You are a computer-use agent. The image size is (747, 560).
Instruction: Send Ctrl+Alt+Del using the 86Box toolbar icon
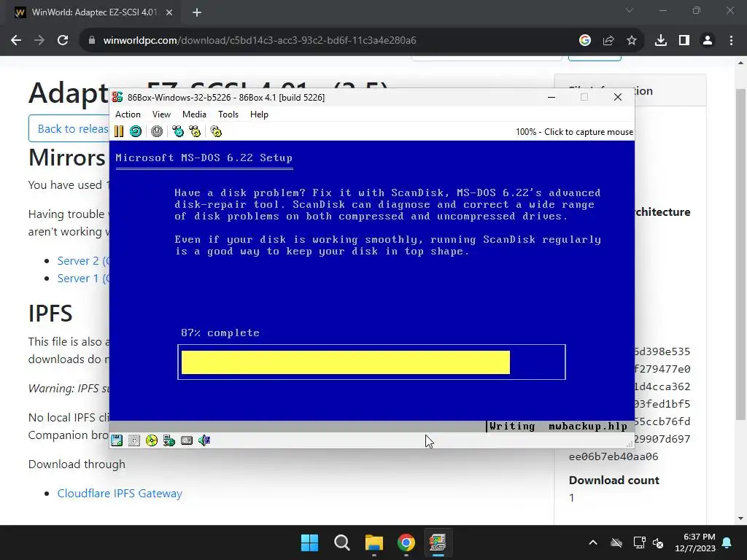click(178, 131)
